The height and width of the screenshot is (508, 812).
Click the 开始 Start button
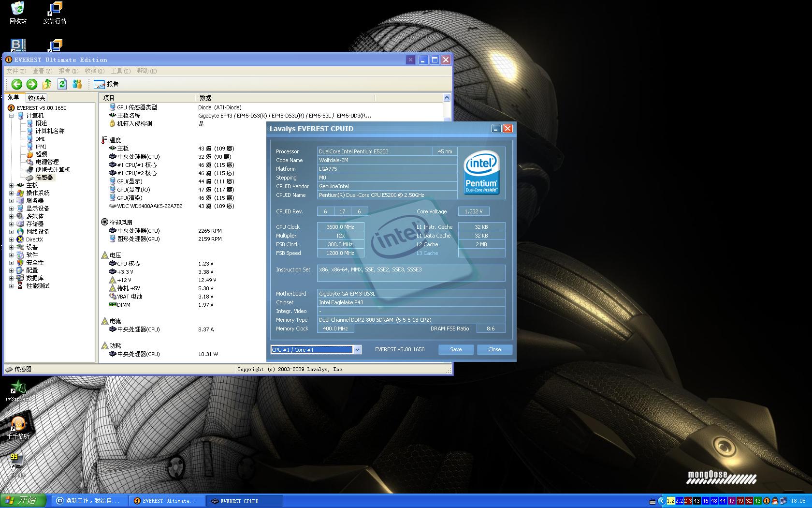point(23,501)
